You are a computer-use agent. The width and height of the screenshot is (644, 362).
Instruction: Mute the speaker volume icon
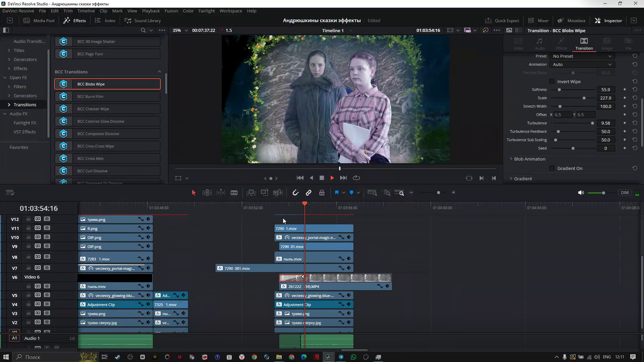pos(581,193)
